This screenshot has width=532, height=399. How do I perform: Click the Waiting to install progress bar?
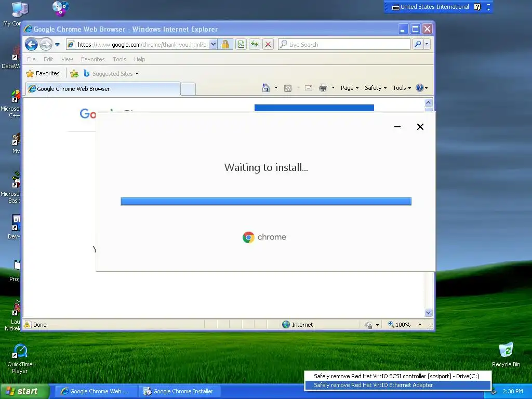click(x=266, y=202)
